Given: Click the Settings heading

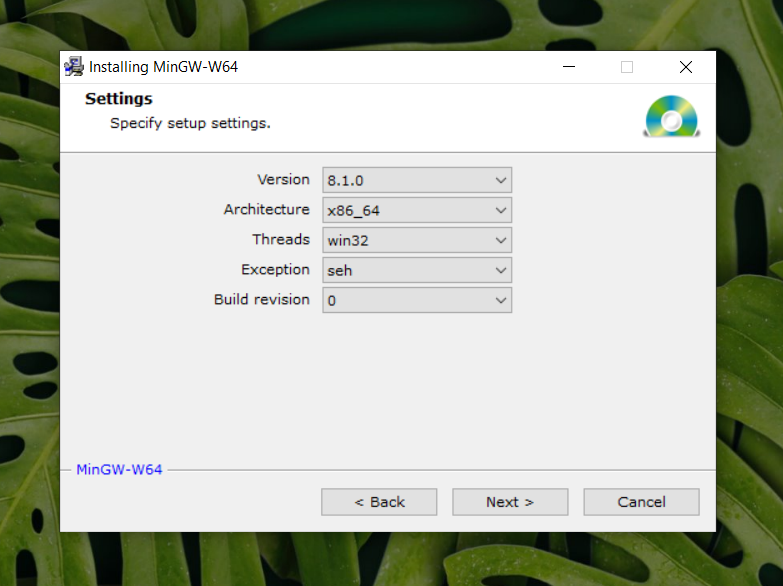Looking at the screenshot, I should click(x=119, y=99).
